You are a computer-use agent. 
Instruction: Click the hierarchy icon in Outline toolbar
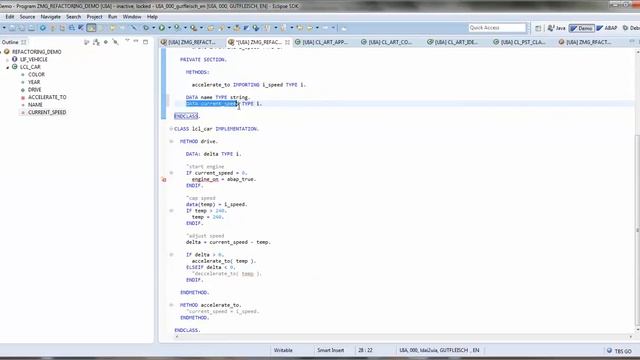(96, 42)
